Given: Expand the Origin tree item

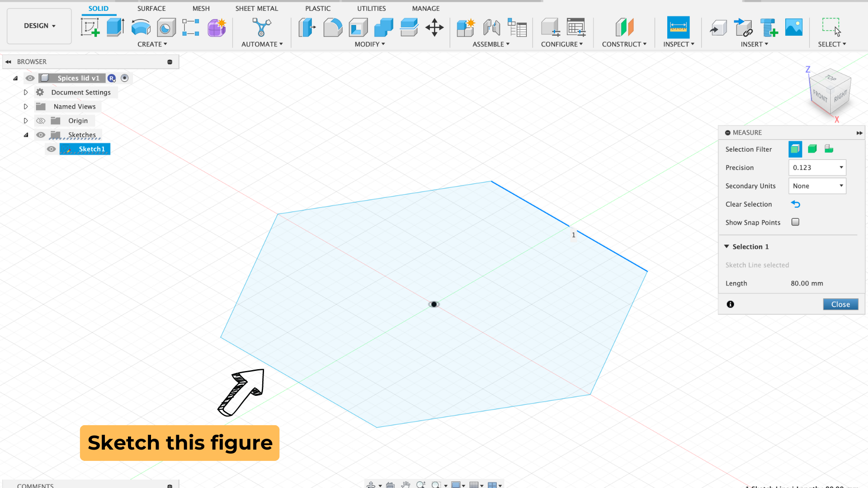Looking at the screenshot, I should click(x=26, y=120).
